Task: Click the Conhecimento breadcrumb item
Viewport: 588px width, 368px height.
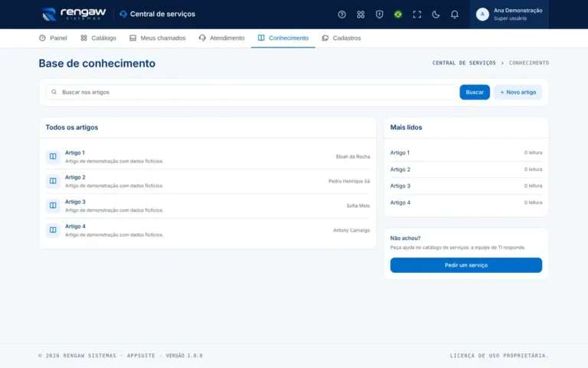Action: [529, 63]
